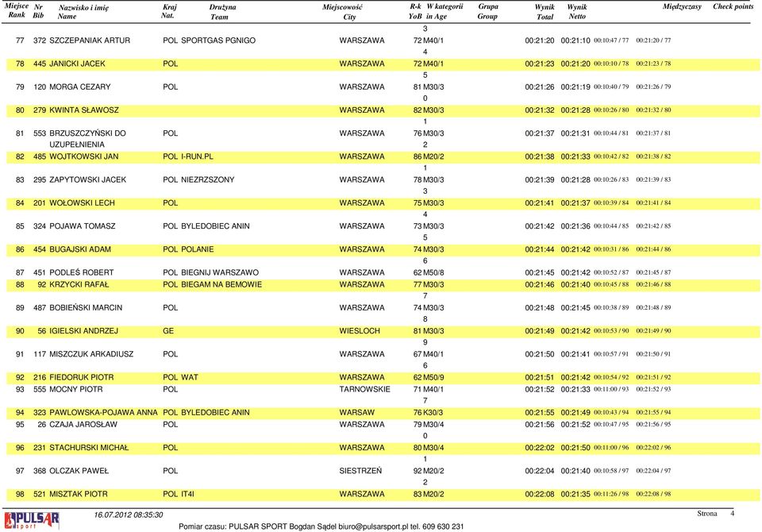This screenshot has width=762, height=532.
Task: Select city WARSAW for Pawlowska-Pojawa
Action: pos(357,412)
